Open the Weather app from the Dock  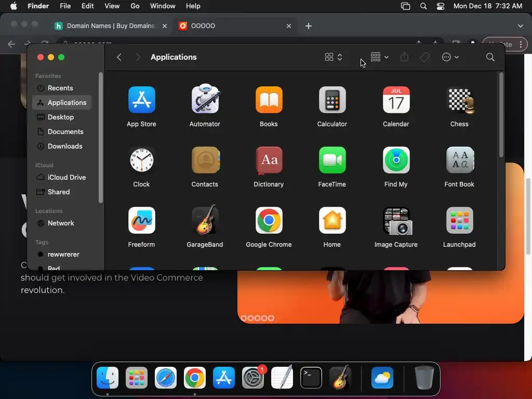[382, 378]
